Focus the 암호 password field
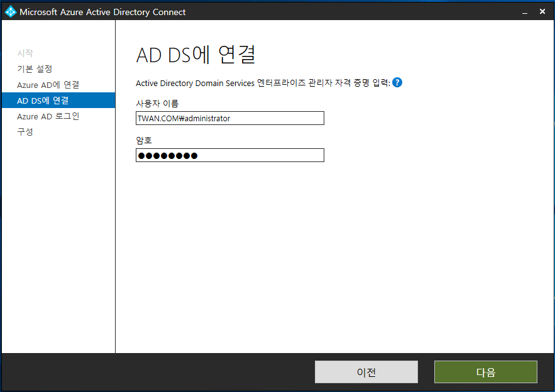The image size is (555, 392). click(x=229, y=155)
